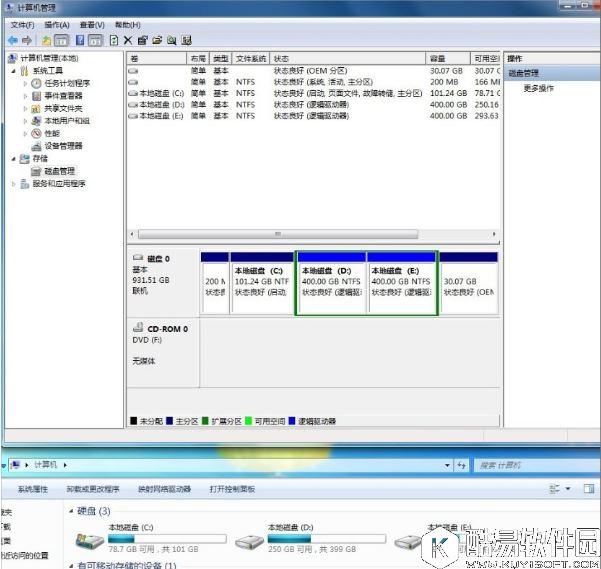Click the Delete X toolbar icon
601x569 pixels.
128,40
